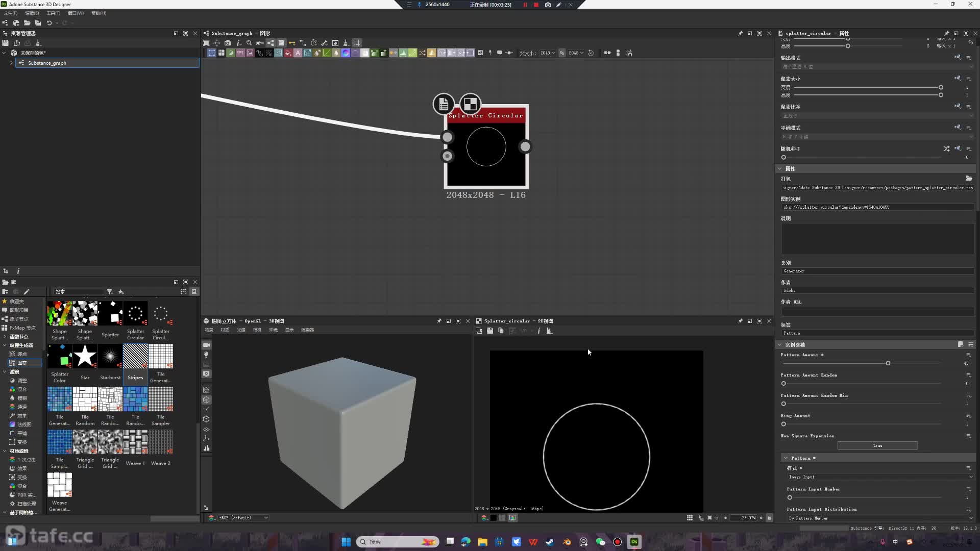Click the light bulb icon in 3D view

click(x=207, y=355)
